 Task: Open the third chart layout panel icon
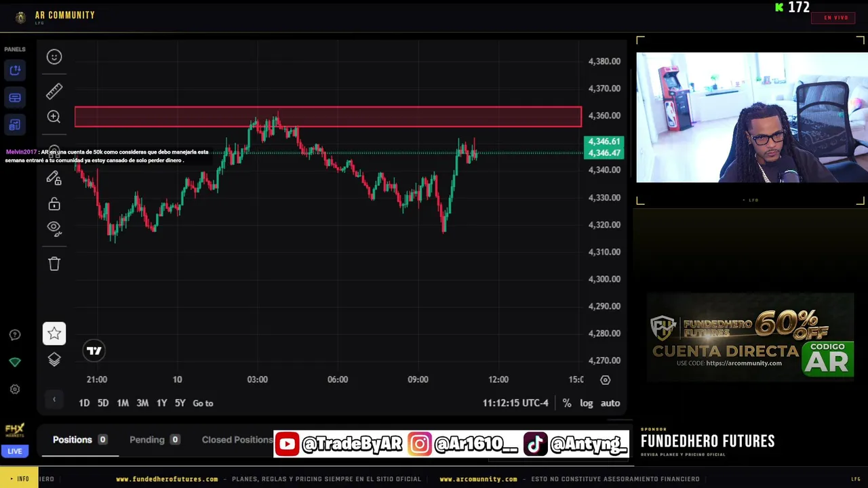pos(15,125)
